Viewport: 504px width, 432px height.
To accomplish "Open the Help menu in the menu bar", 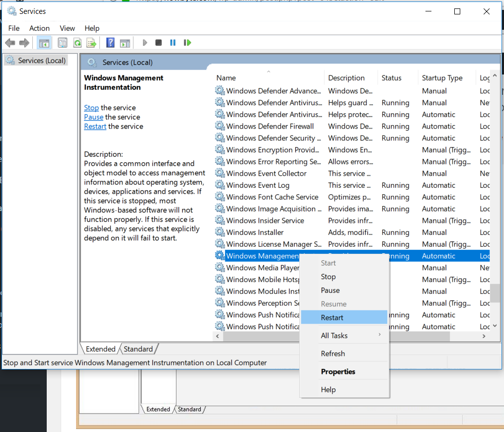I will tap(92, 28).
